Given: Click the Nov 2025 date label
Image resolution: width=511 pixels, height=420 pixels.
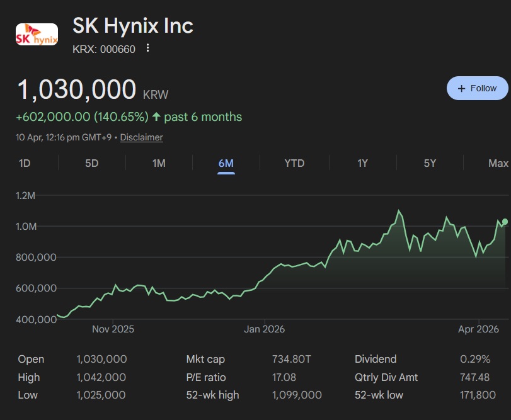Looking at the screenshot, I should (x=113, y=329).
